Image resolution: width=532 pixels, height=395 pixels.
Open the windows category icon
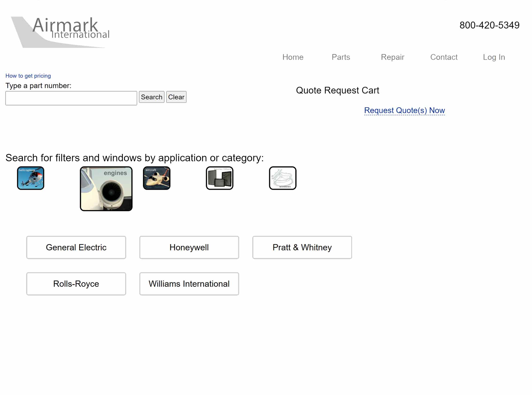coord(283,178)
